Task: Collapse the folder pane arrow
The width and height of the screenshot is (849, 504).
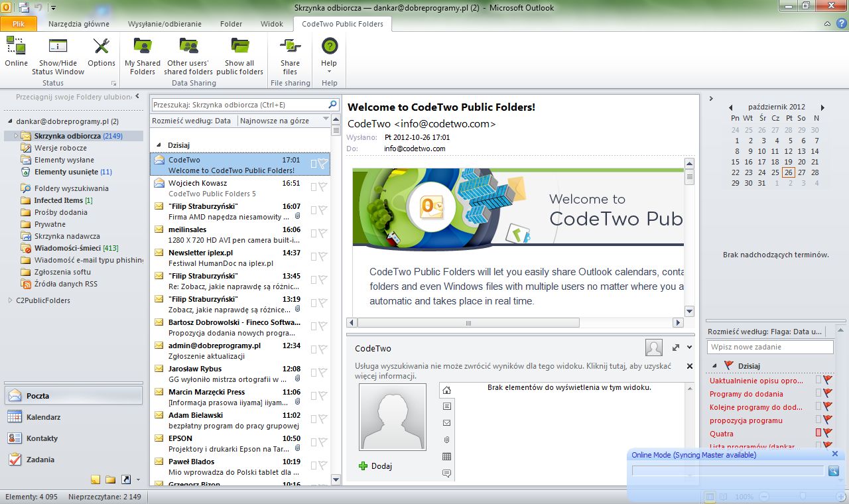Action: (x=137, y=96)
